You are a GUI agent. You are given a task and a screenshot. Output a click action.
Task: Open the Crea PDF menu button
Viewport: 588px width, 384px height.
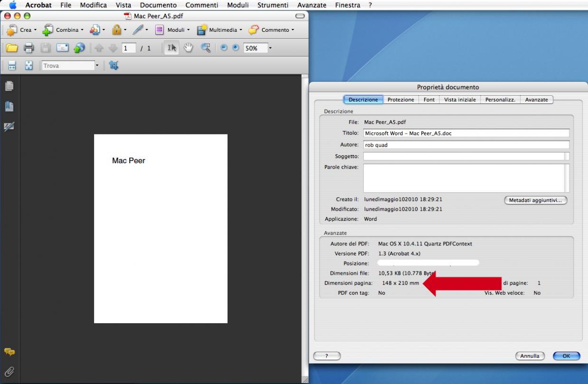(21, 30)
